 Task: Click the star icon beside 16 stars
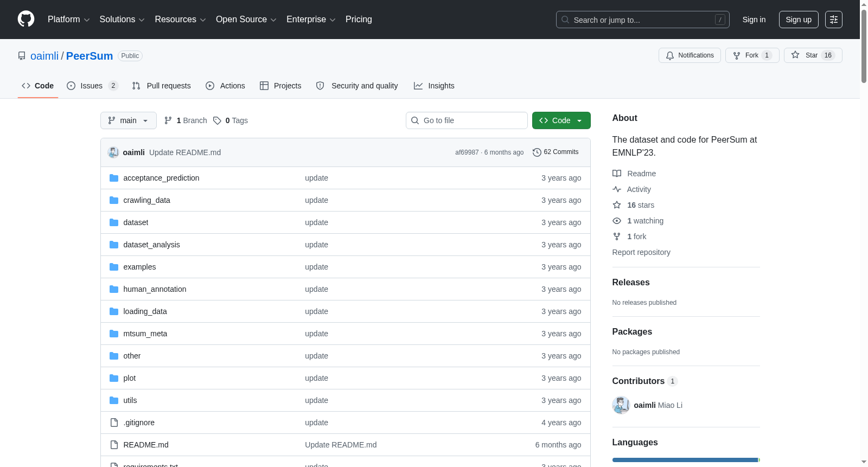point(617,205)
